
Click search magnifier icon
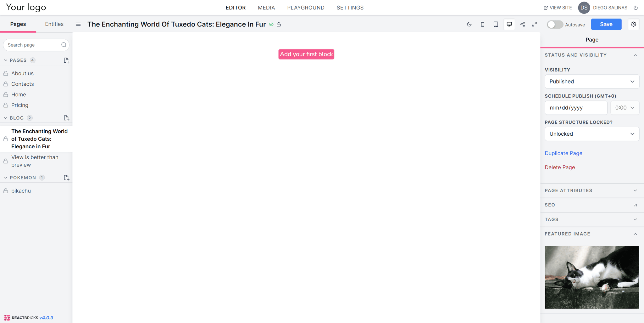[64, 45]
